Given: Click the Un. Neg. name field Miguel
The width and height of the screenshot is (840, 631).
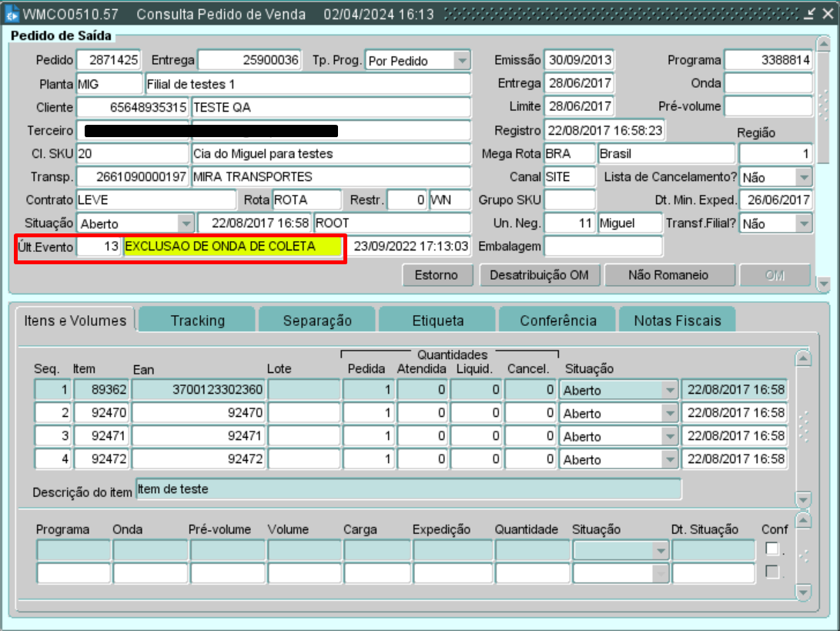Looking at the screenshot, I should 630,223.
